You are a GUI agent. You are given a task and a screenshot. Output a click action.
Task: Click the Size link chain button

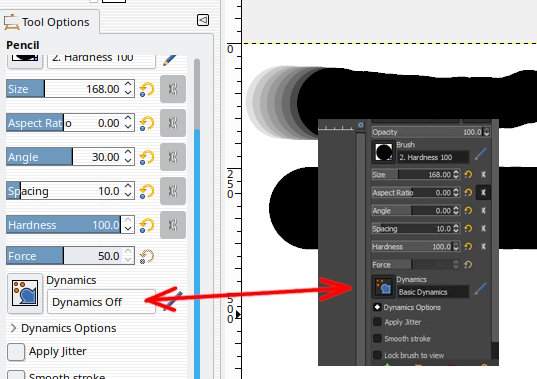point(173,89)
